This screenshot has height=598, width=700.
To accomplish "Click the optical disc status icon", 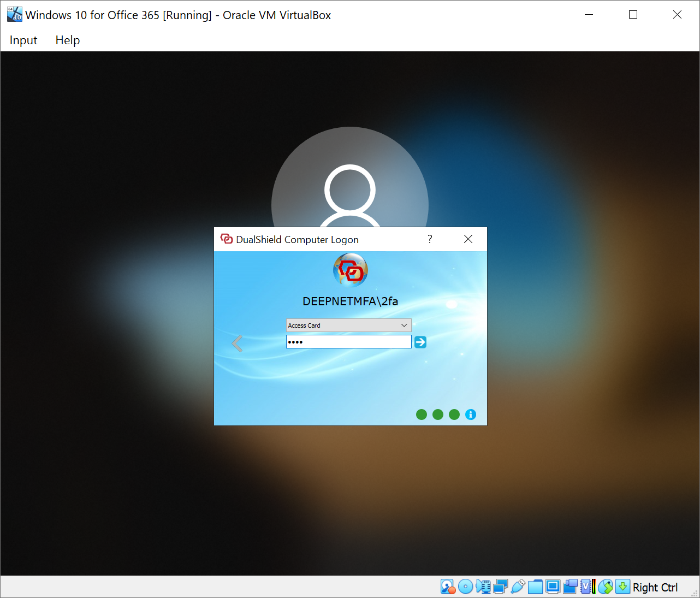I will [465, 587].
